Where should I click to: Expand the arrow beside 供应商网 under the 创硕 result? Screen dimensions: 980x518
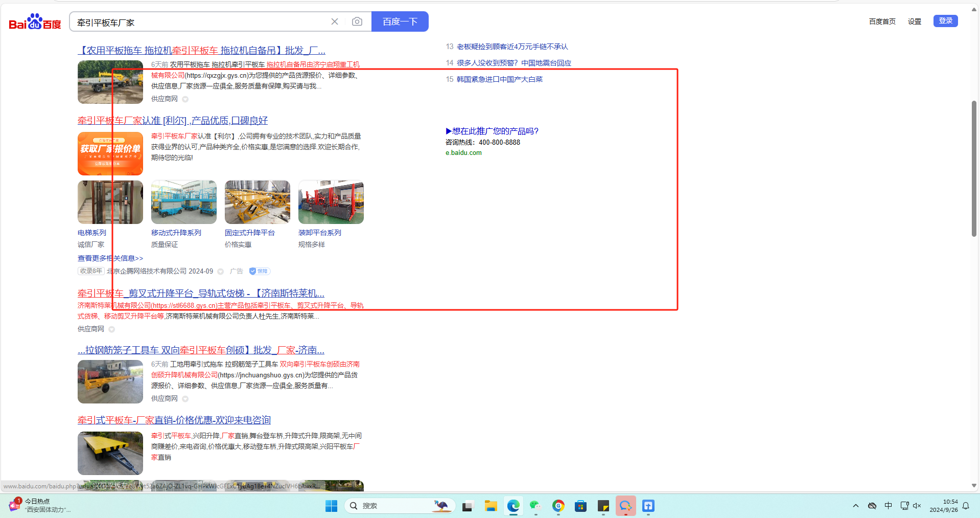tap(185, 399)
